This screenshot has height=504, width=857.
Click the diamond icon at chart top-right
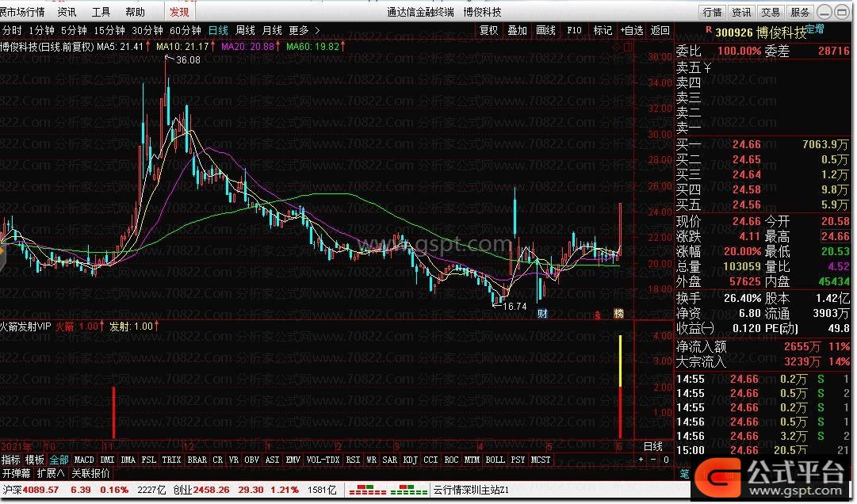[617, 47]
